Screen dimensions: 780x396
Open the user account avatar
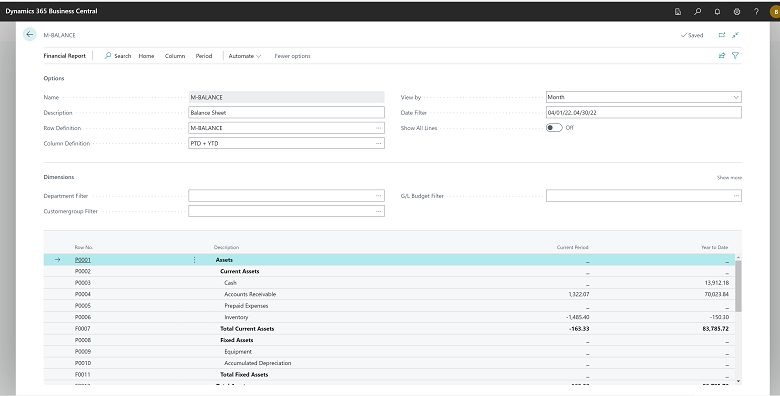click(x=775, y=11)
